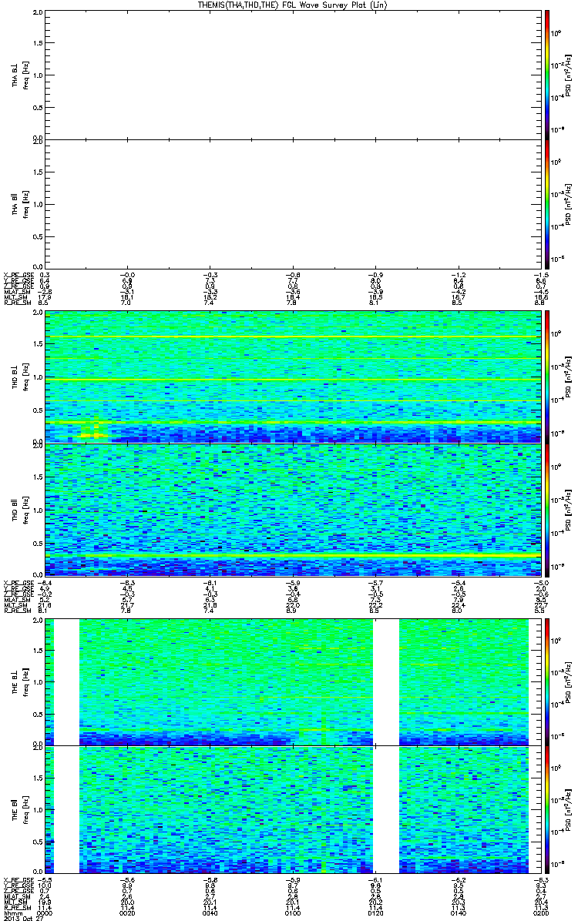Click the PSD color bar beside the lower THD panel
Image resolution: width=578 pixels, height=924 pixels.
pos(547,508)
